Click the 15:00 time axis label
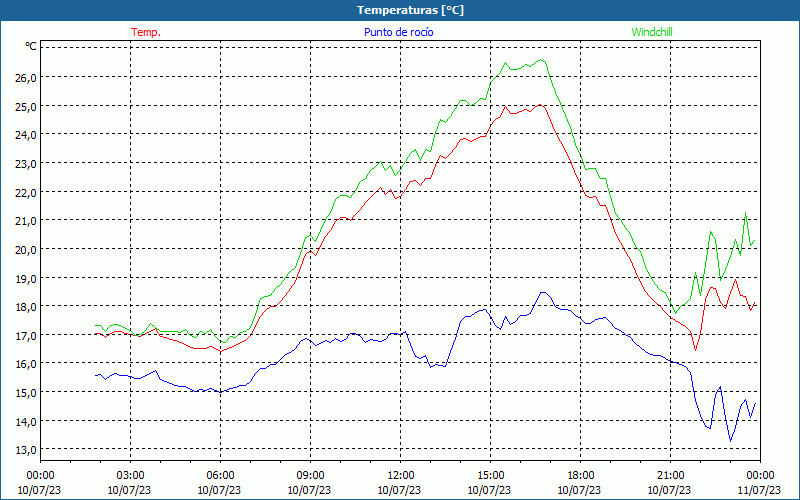The image size is (800, 500). point(490,476)
